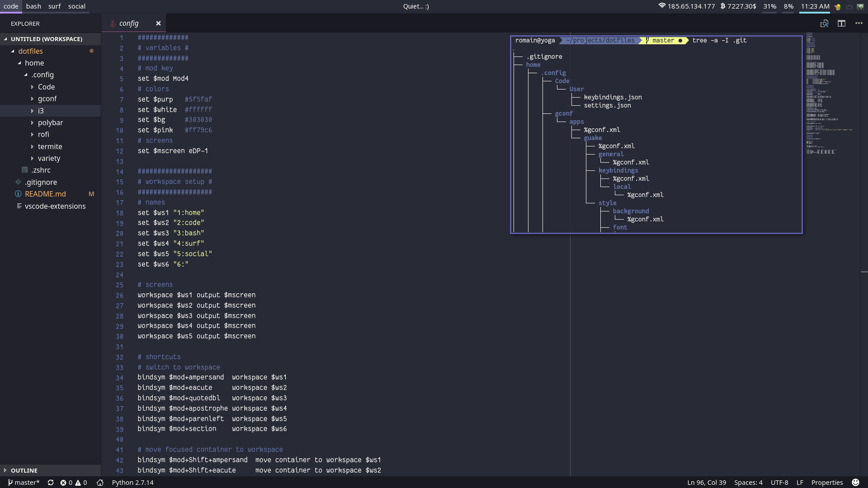Expand the i3 folder

pyautogui.click(x=41, y=111)
